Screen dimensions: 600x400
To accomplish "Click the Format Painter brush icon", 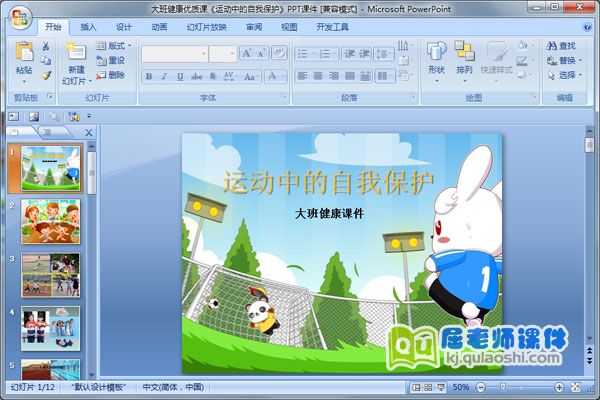I will [x=46, y=75].
